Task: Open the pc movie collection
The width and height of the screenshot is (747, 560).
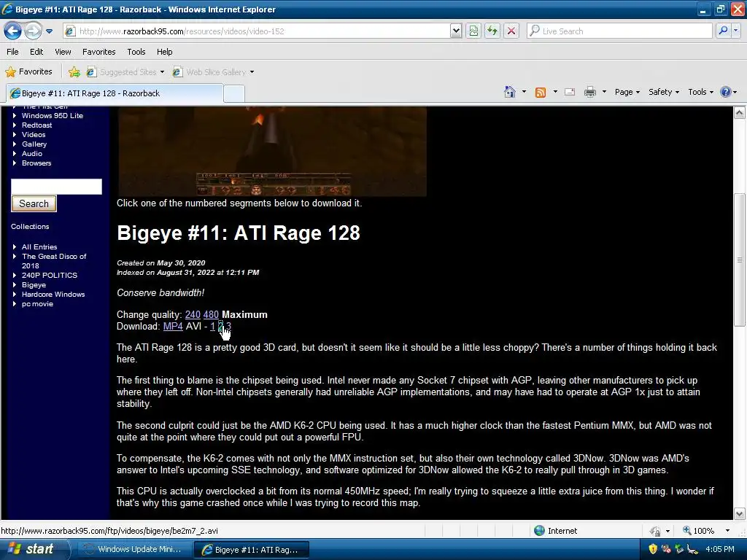Action: (x=38, y=304)
